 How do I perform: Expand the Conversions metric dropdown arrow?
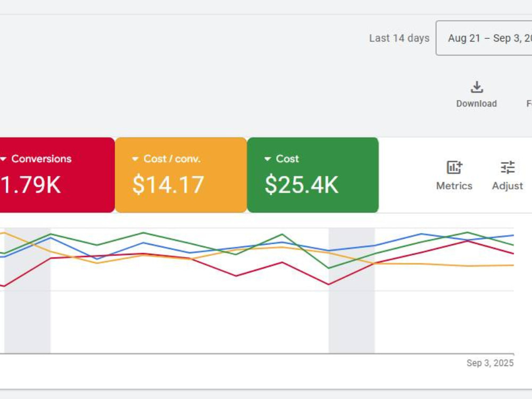pyautogui.click(x=3, y=159)
